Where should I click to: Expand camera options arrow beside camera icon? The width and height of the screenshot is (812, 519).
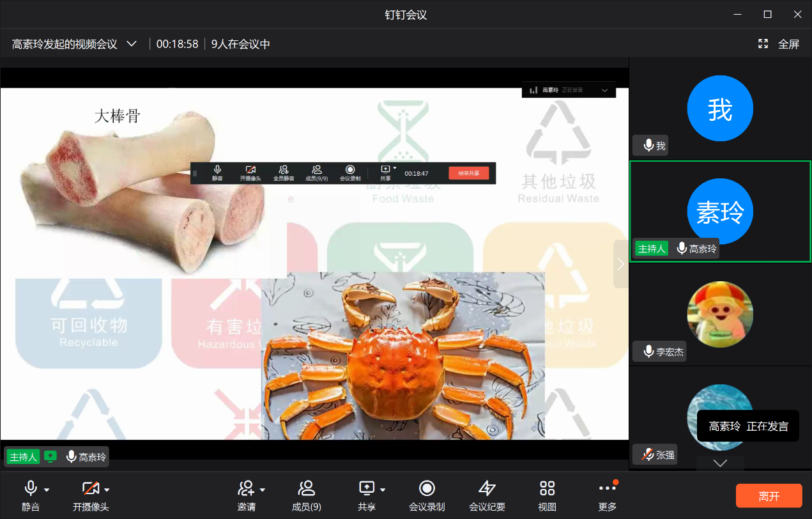(107, 490)
